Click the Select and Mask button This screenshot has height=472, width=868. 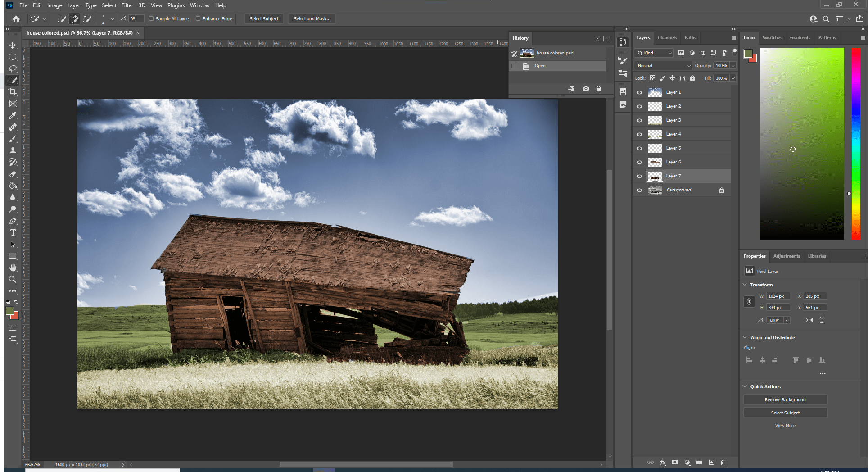coord(312,18)
